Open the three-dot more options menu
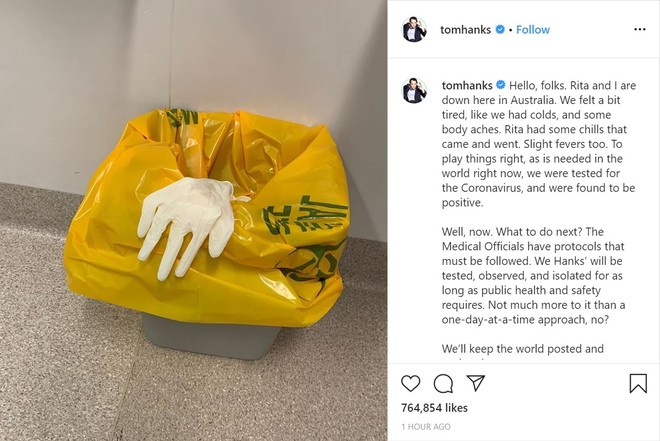The image size is (660, 441). (639, 29)
